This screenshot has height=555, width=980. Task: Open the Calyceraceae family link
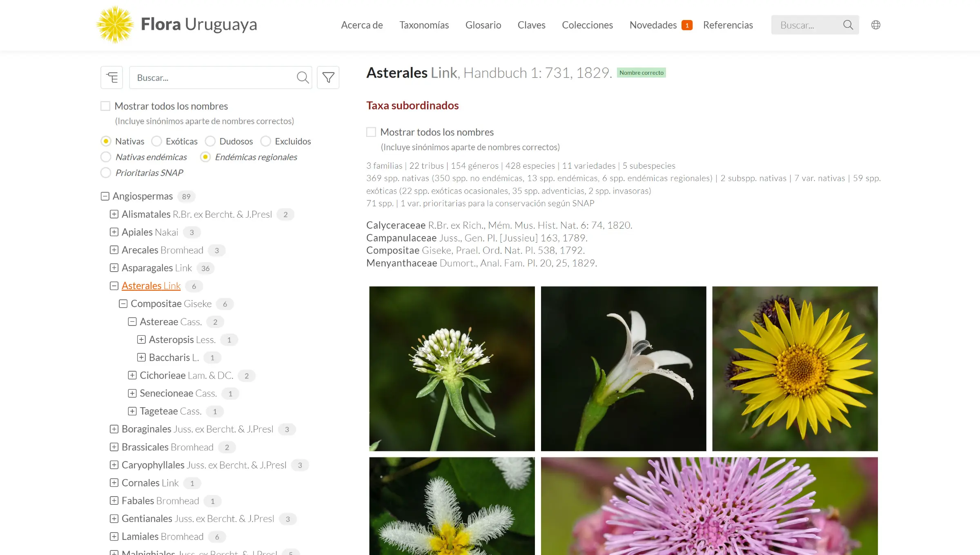pyautogui.click(x=396, y=225)
